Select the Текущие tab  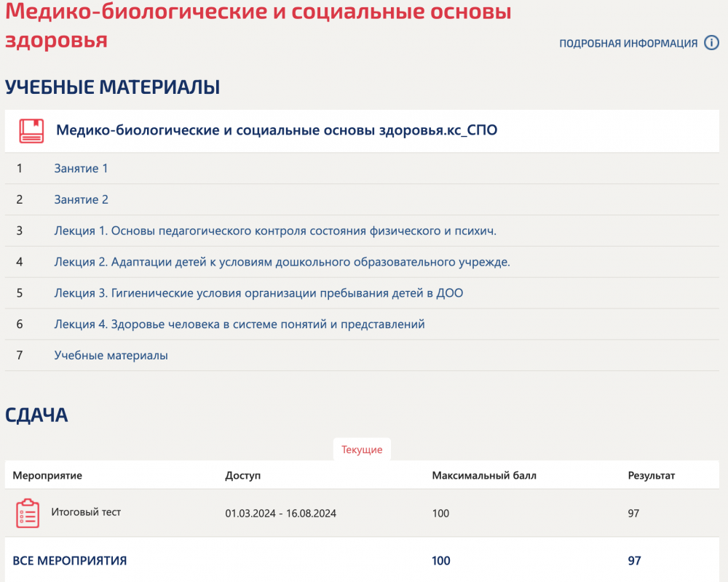(362, 450)
